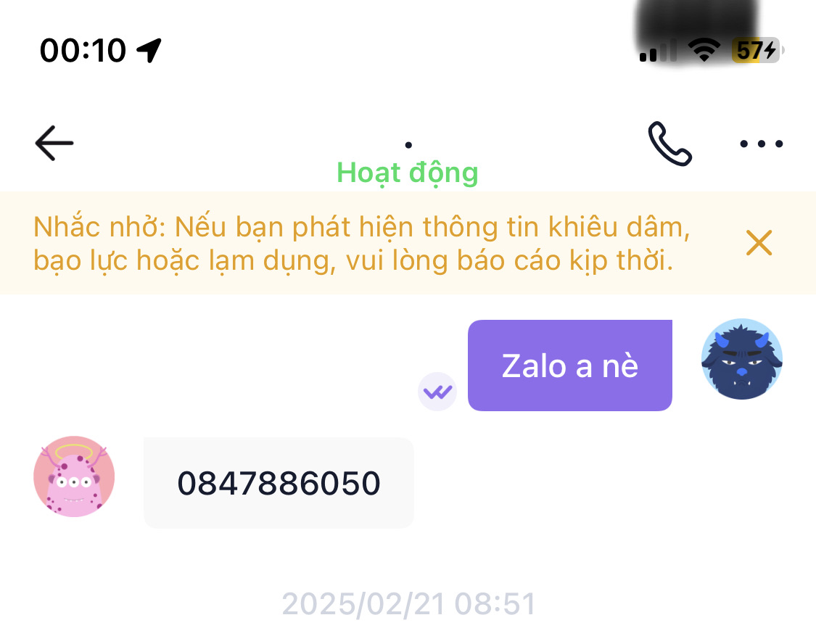
Task: Tap the Wi-Fi status bar icon
Action: 704,51
